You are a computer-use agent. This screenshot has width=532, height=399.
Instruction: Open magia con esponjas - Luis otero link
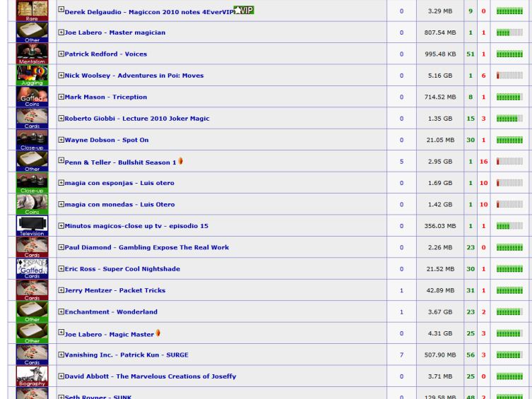tap(119, 183)
